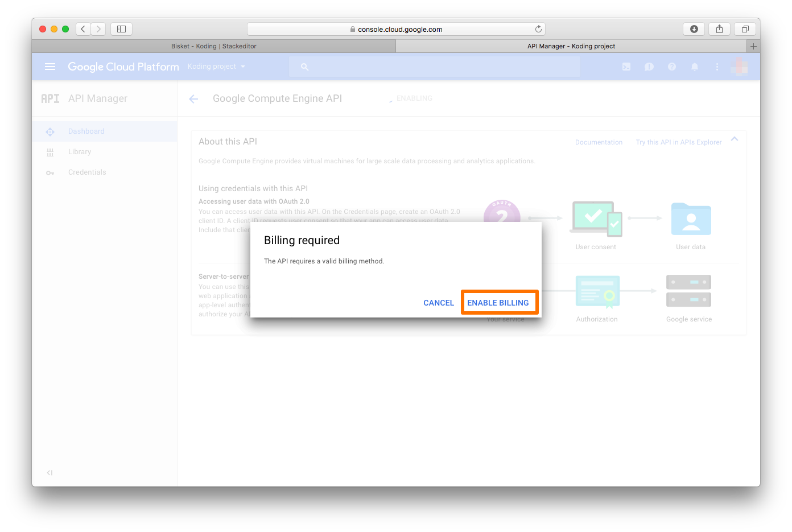Activate Google Cloud Shell icon
Image resolution: width=792 pixels, height=532 pixels.
pos(626,67)
